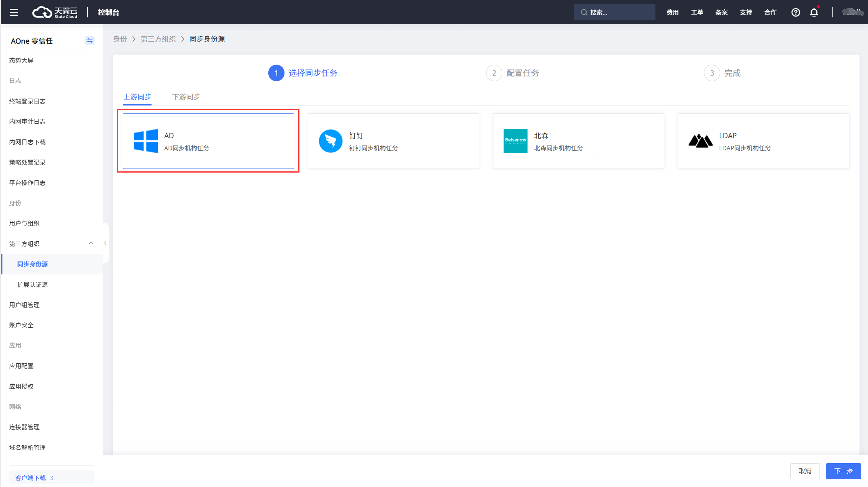The height and width of the screenshot is (487, 868).
Task: Click the help question mark icon
Action: [795, 12]
